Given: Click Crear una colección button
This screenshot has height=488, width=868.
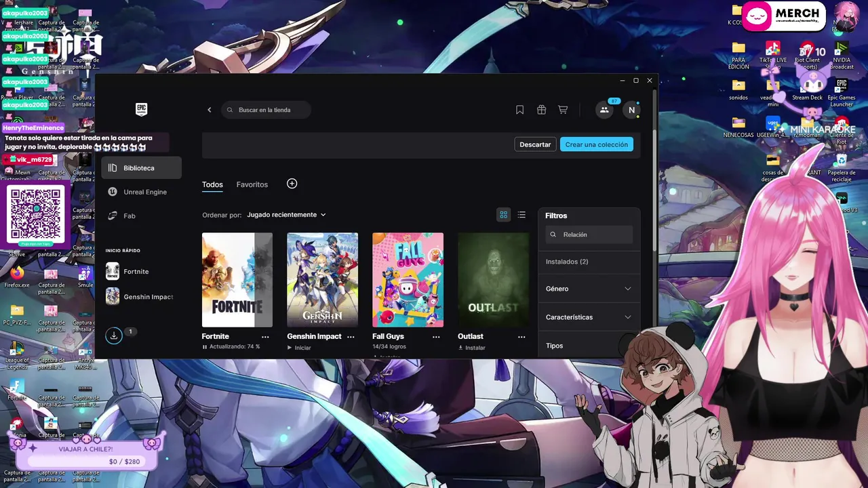Looking at the screenshot, I should (x=597, y=144).
